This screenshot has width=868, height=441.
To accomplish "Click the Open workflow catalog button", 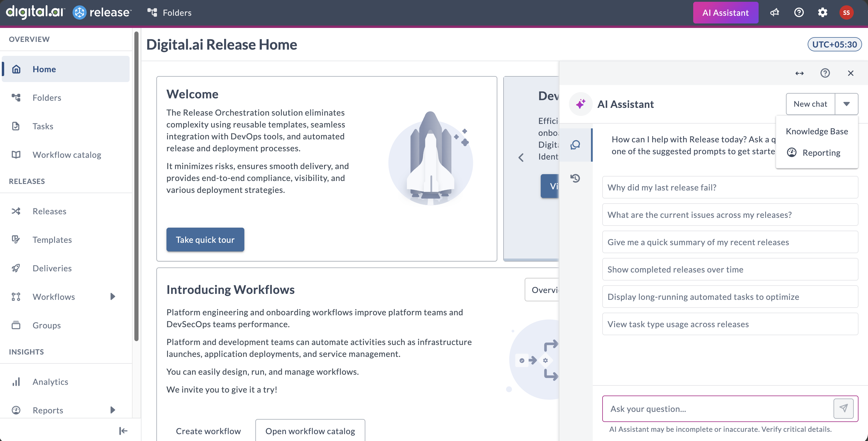I will point(310,431).
